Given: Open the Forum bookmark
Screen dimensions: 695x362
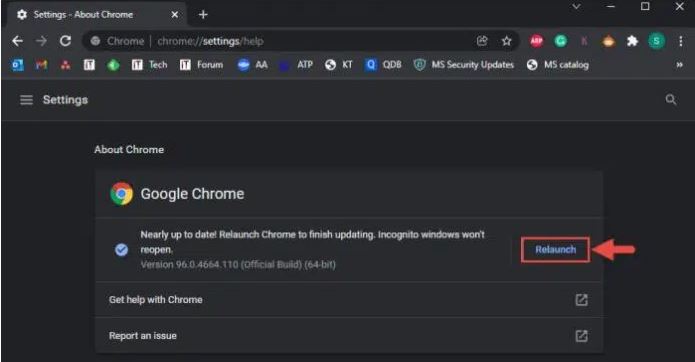Looking at the screenshot, I should point(201,65).
